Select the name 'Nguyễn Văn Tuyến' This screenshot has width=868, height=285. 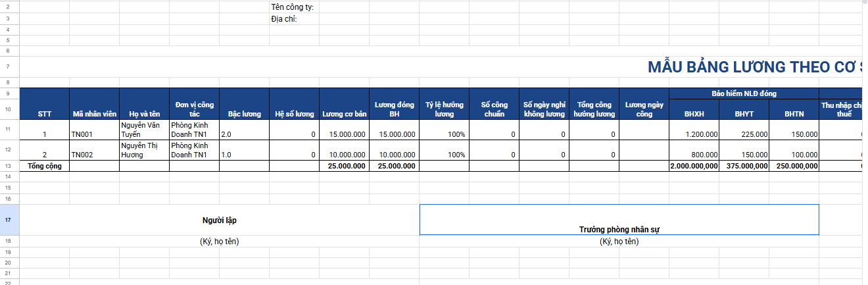[x=145, y=130]
